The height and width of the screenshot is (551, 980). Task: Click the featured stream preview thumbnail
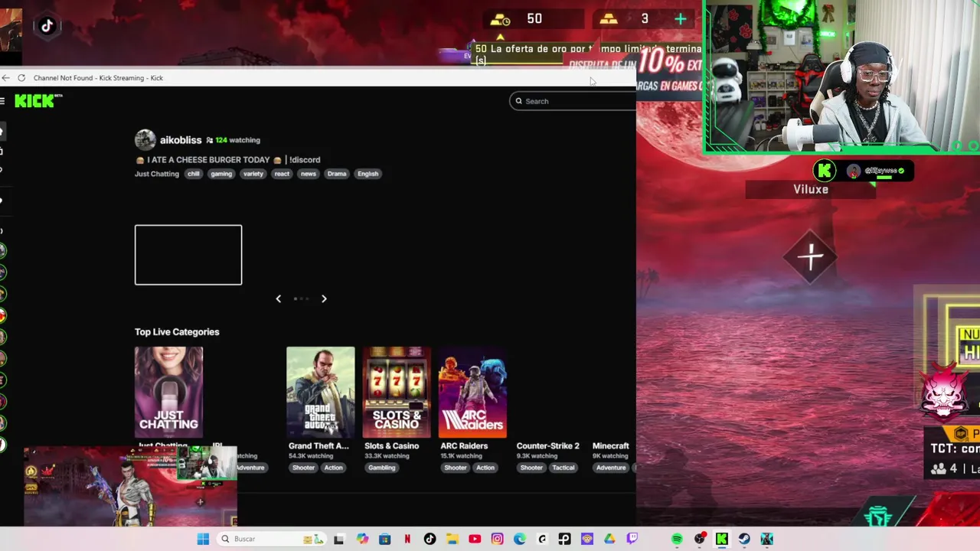click(188, 255)
